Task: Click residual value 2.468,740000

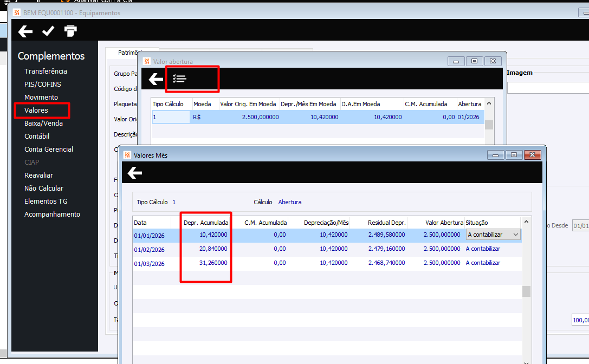Action: [386, 263]
